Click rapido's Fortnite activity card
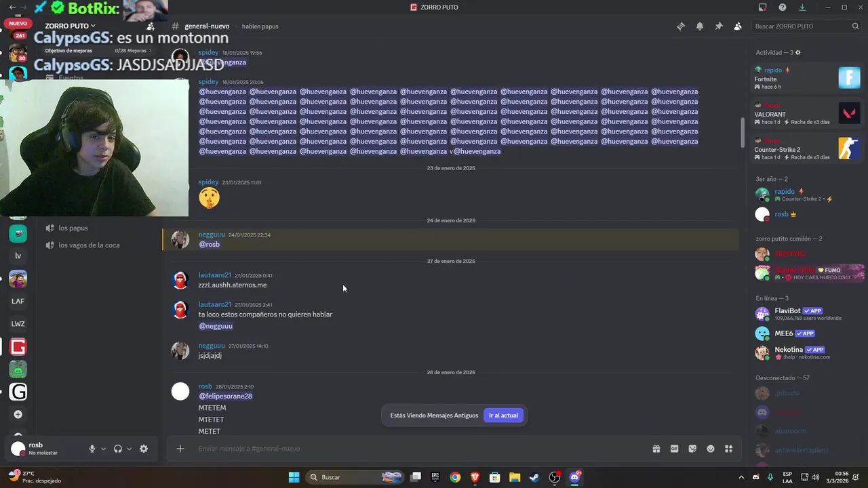The width and height of the screenshot is (868, 488). [808, 78]
